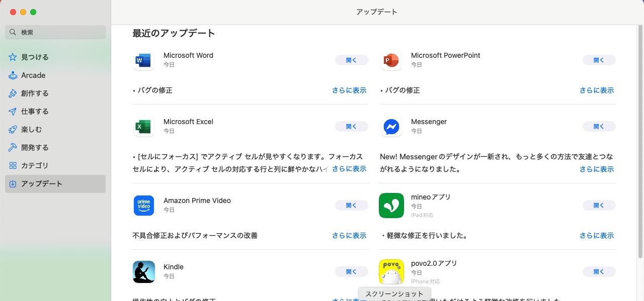Viewport: 644px width, 301px height.
Task: Expand Messenger release notes via さらに表示
Action: 597,169
